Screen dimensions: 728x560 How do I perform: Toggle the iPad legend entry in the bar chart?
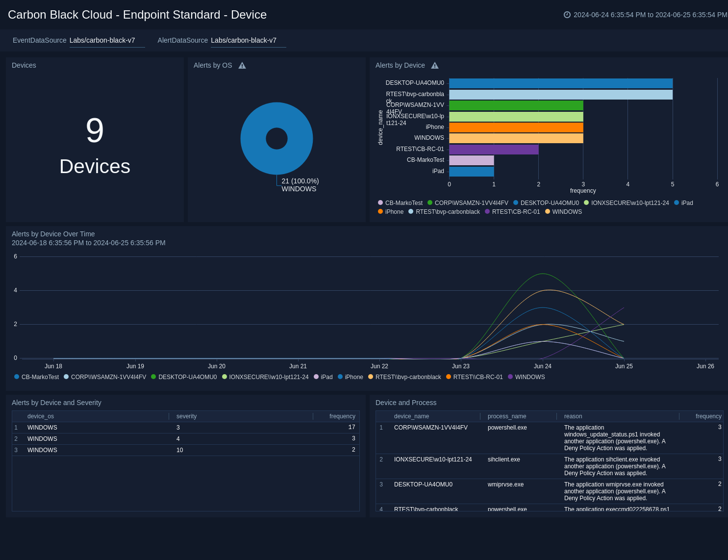[x=683, y=203]
